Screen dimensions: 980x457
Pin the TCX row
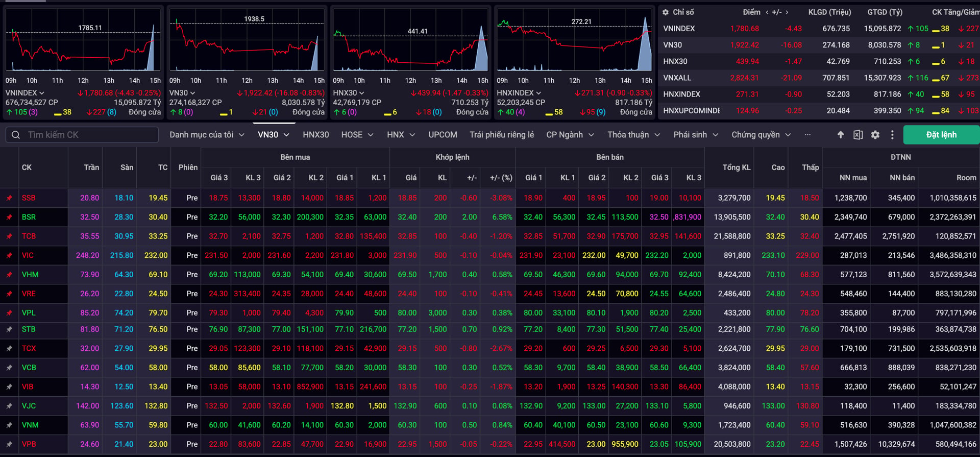tap(9, 349)
